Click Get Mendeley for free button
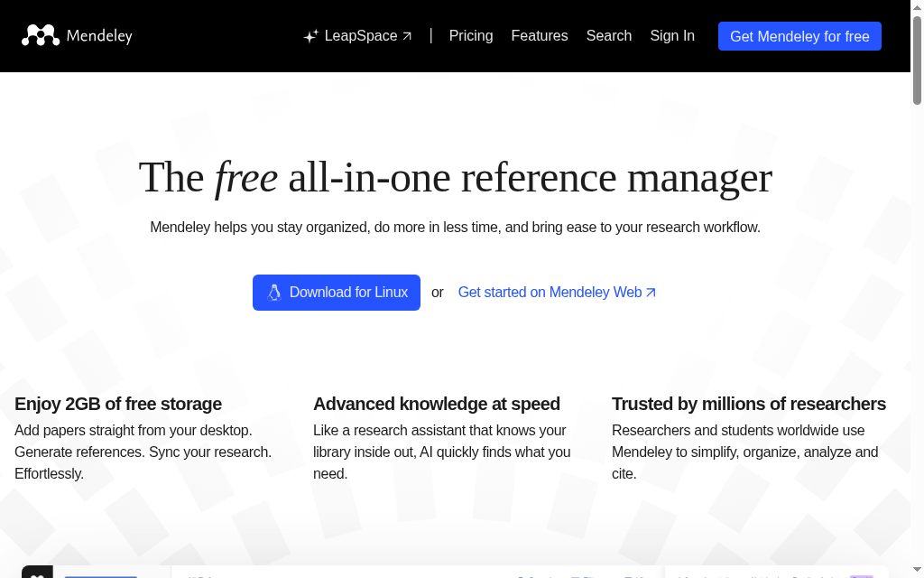The image size is (924, 578). 799,36
